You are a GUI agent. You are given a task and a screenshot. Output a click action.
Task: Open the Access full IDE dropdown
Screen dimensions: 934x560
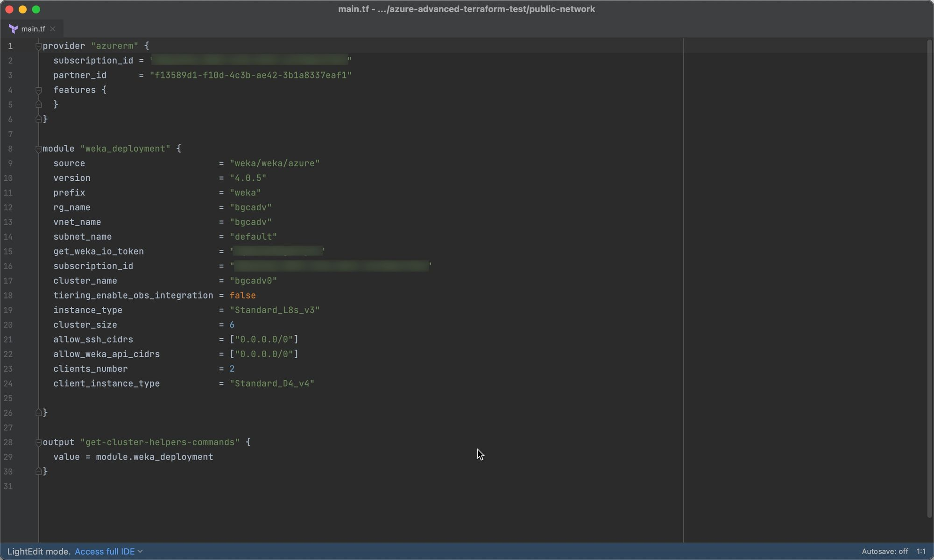[x=108, y=552]
